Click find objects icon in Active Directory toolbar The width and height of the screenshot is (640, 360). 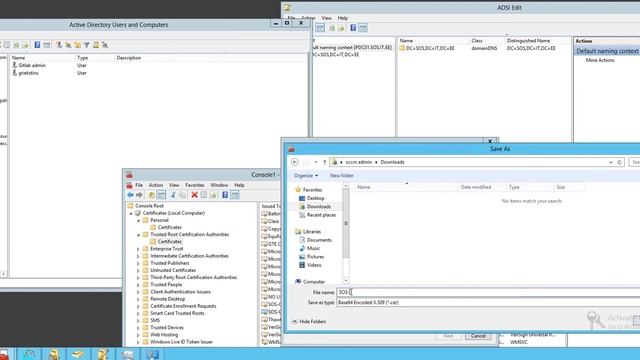point(96,45)
